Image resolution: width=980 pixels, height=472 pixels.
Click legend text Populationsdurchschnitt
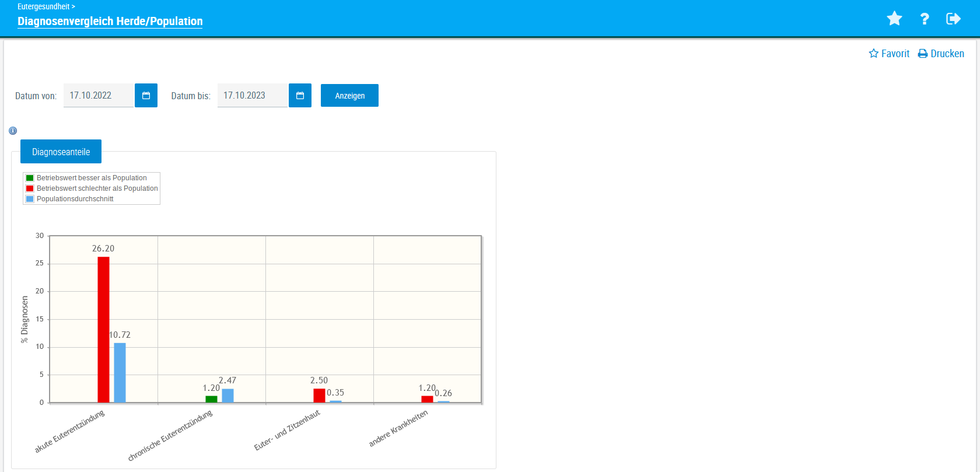coord(75,199)
